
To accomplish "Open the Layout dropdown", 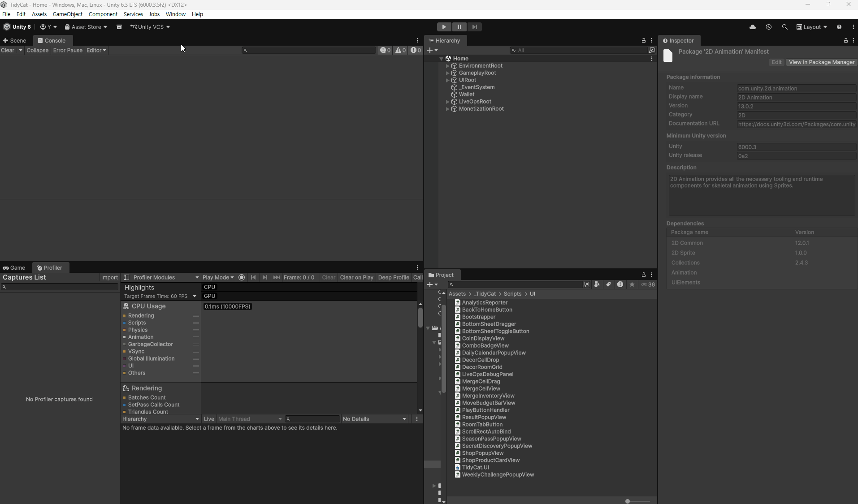I will (812, 27).
